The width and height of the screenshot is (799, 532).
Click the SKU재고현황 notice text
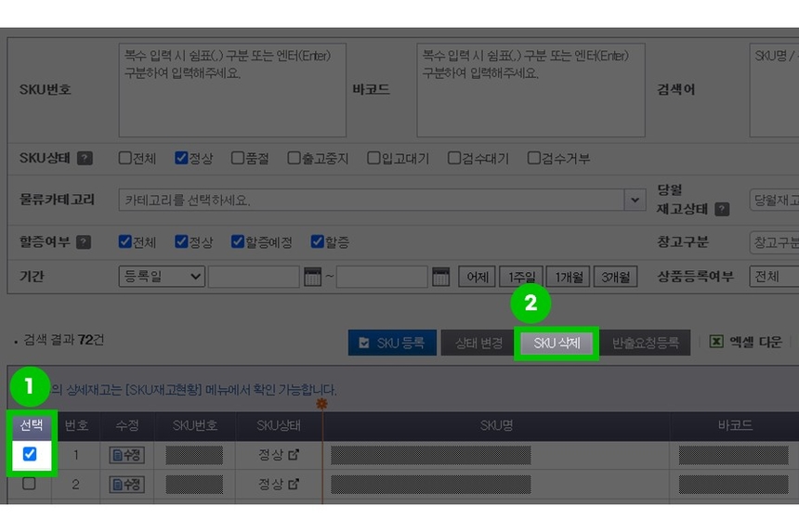point(193,390)
